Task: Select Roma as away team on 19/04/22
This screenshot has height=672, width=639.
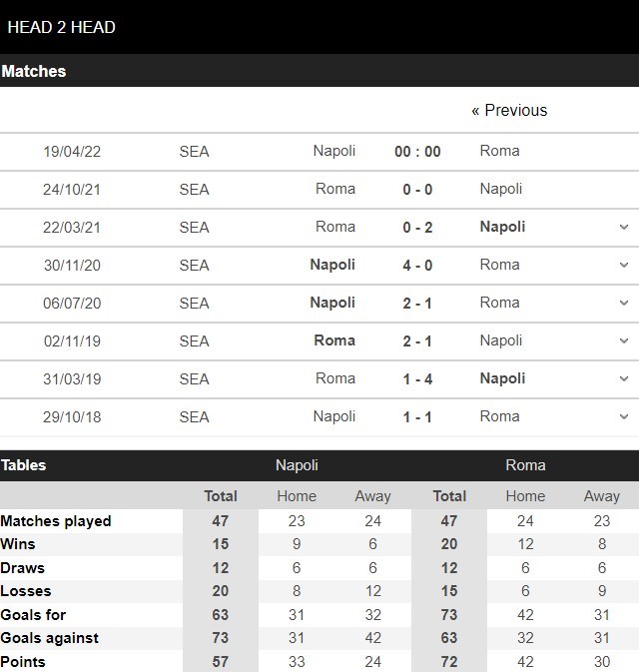Action: coord(499,151)
